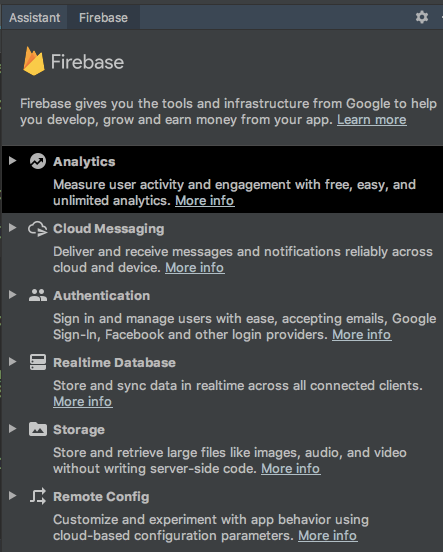Switch to the Assistant tab
This screenshot has width=443, height=552.
[35, 18]
